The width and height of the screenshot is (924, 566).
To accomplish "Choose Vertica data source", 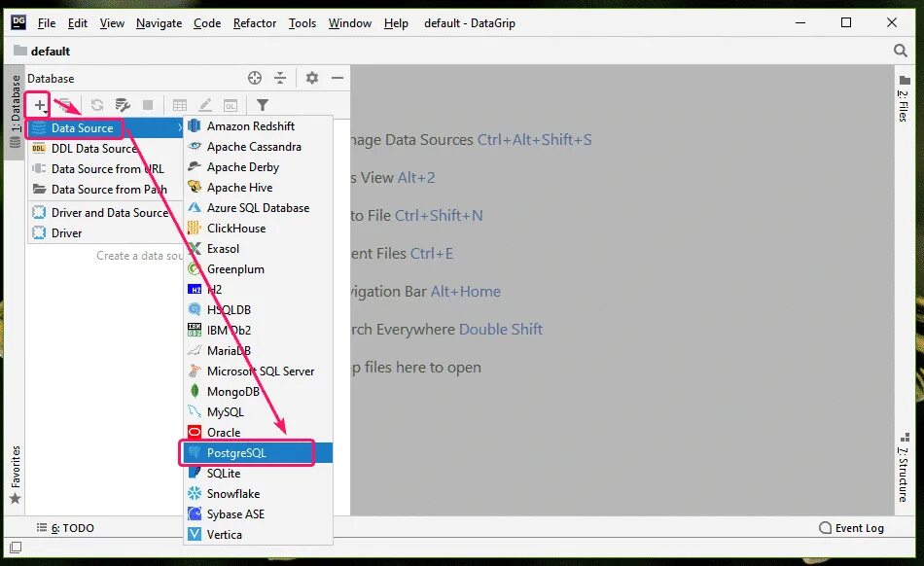I will [258, 534].
